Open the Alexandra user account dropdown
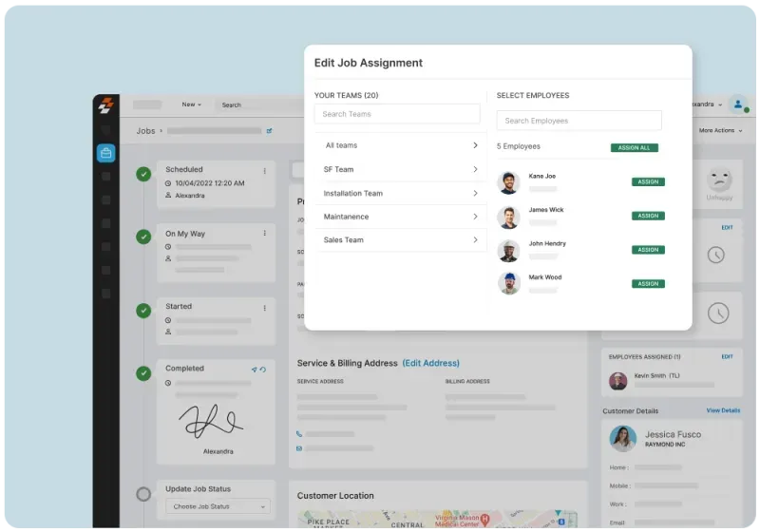This screenshot has width=760, height=532. [707, 104]
